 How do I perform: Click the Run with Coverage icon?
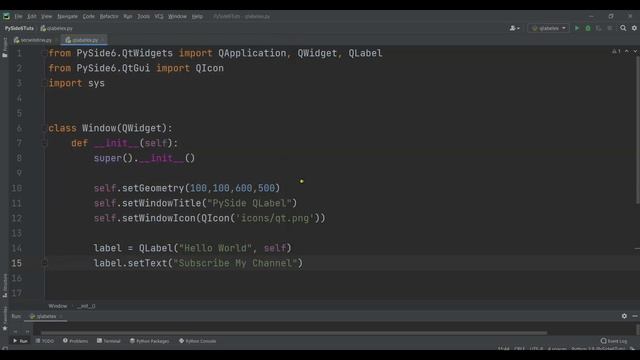[599, 28]
